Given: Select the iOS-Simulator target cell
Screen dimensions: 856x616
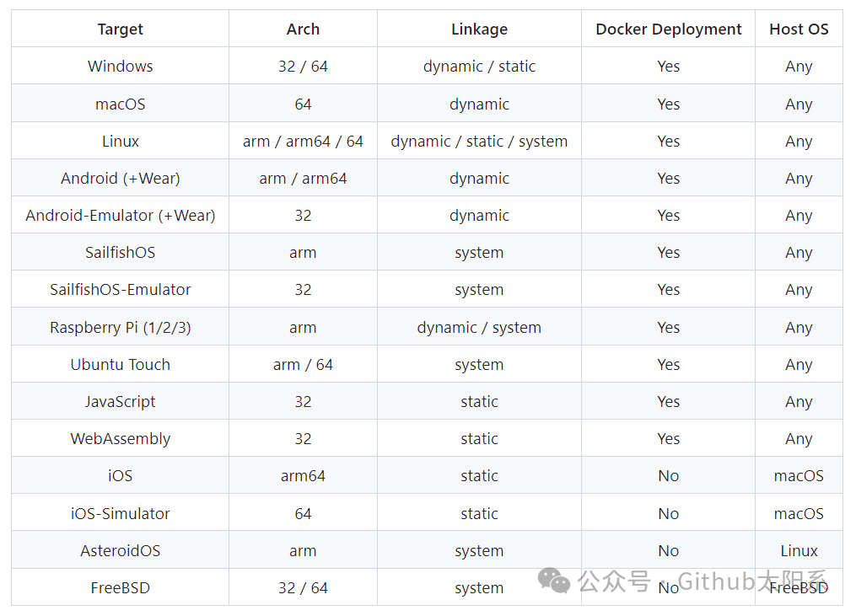Looking at the screenshot, I should [x=121, y=514].
